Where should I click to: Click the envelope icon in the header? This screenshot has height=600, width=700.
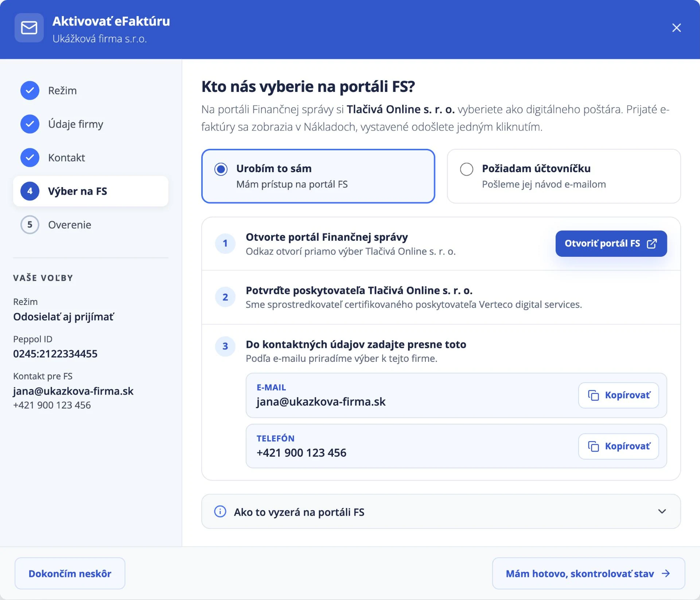[29, 28]
